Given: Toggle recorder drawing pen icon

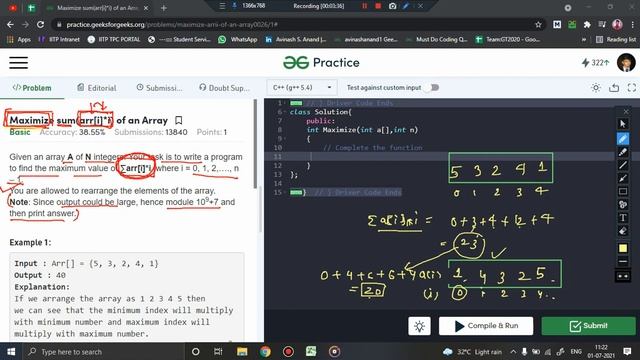Looking at the screenshot, I should 406,6.
